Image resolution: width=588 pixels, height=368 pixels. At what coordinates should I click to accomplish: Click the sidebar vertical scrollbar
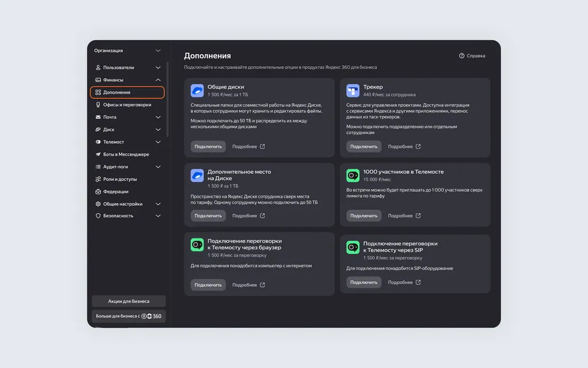[x=167, y=99]
